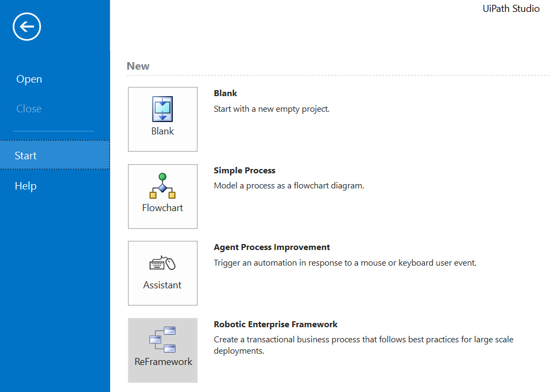This screenshot has width=555, height=392.
Task: Pick the Assistant keyboard-and-mouse template tile
Action: coord(163,273)
